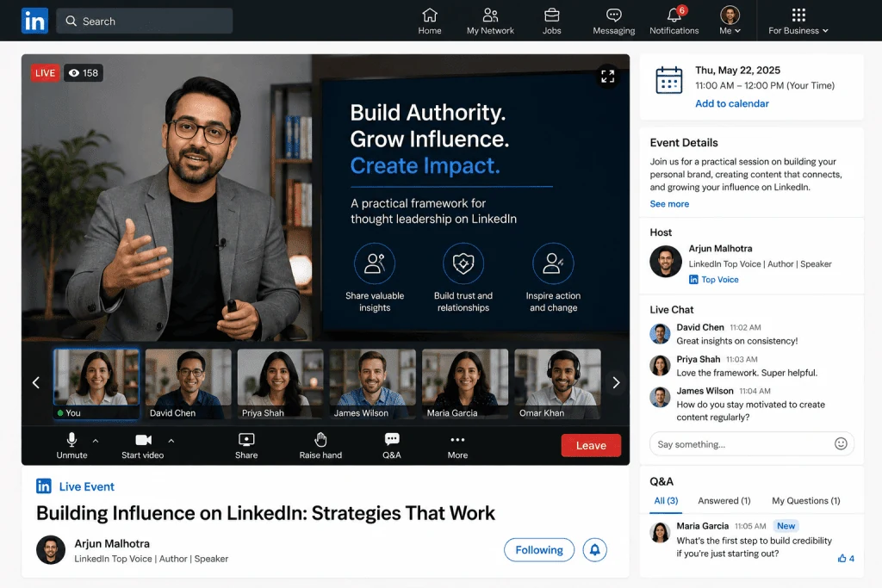The image size is (882, 588).
Task: Show next participants with right arrow
Action: (x=616, y=383)
